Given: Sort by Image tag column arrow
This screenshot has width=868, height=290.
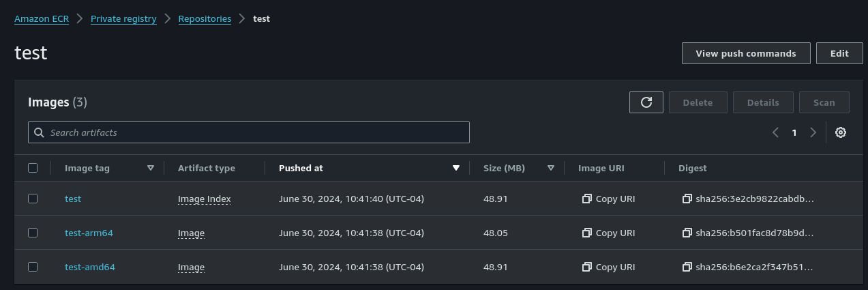Looking at the screenshot, I should coord(151,168).
